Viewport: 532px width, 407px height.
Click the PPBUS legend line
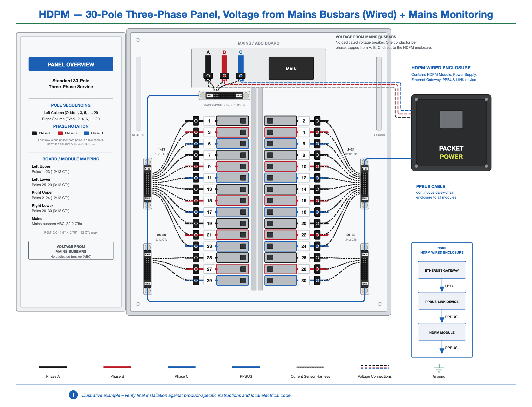[x=246, y=367]
